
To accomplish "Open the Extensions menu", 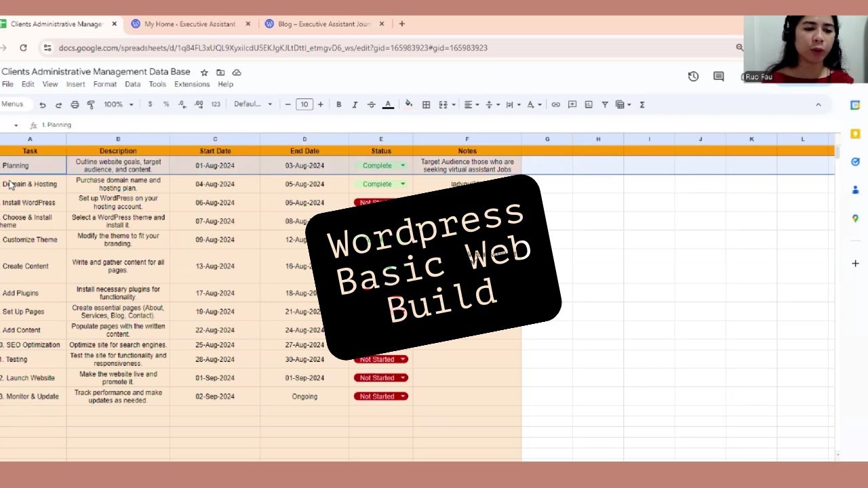I will [192, 84].
